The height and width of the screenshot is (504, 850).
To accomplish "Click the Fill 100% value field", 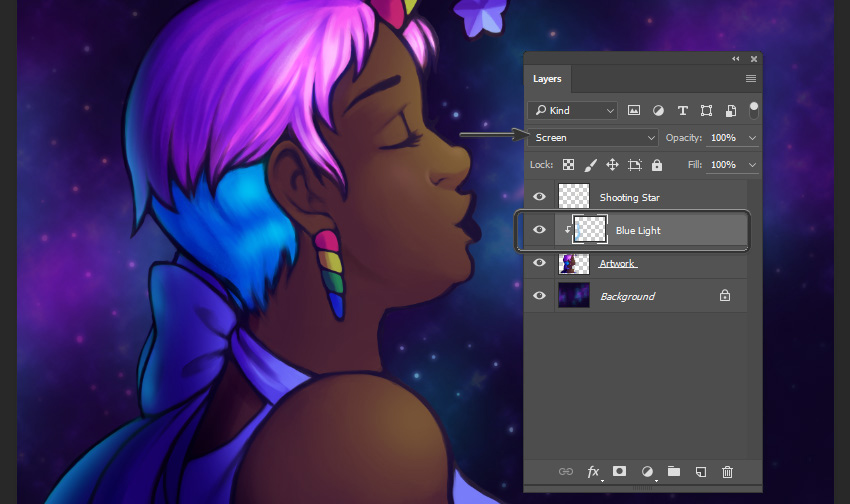I will pos(724,165).
